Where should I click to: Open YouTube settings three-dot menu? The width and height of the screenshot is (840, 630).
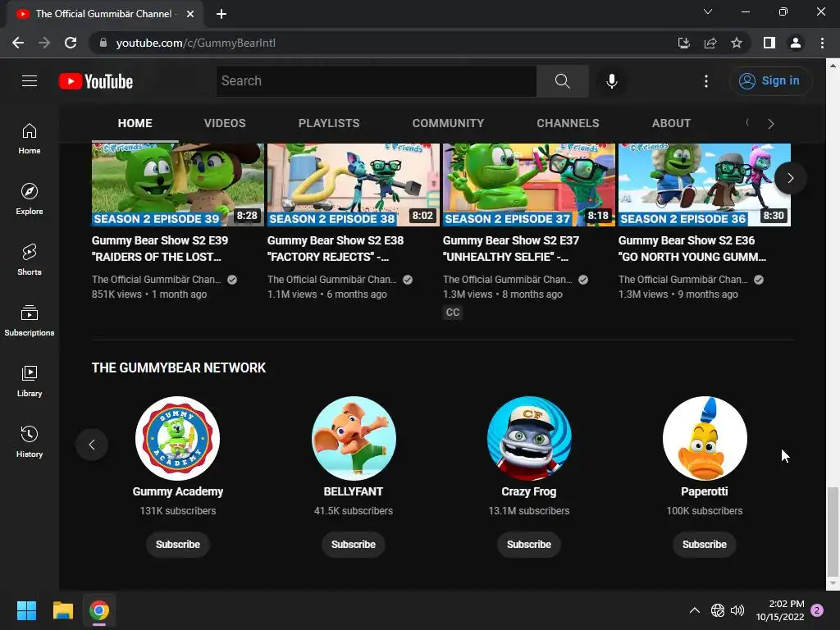coord(706,81)
